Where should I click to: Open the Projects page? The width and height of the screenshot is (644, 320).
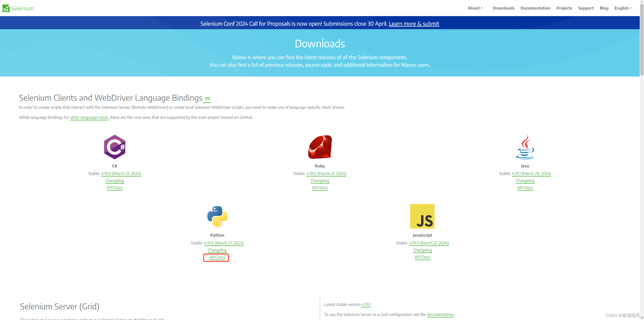pyautogui.click(x=564, y=8)
